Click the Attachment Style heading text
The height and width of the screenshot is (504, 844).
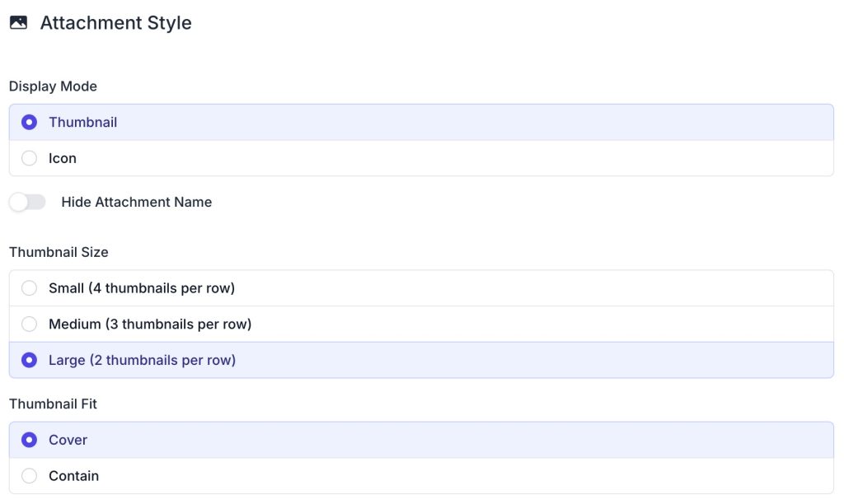pos(115,23)
